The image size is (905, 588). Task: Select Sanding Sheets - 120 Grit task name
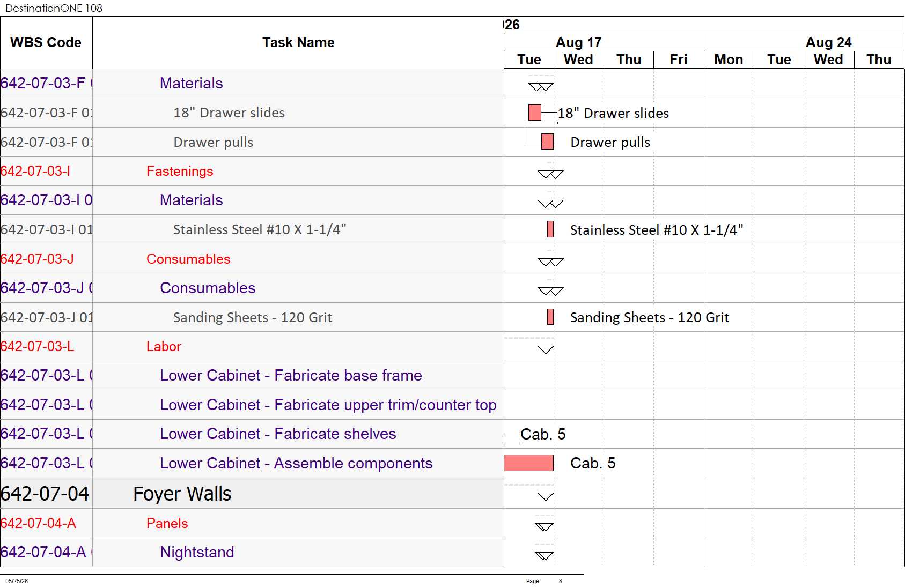tap(253, 317)
